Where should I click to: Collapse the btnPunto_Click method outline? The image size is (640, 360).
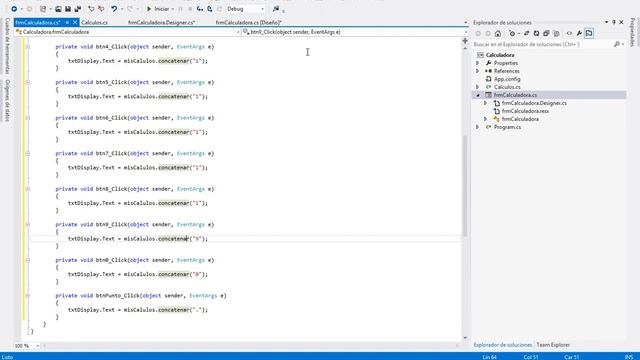point(28,296)
